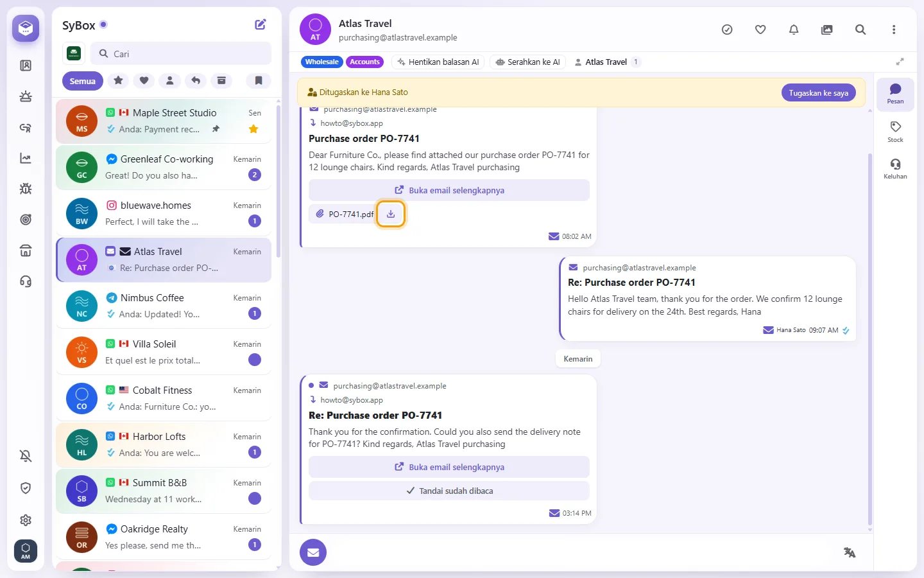Click the translate icon near message input

point(850,552)
